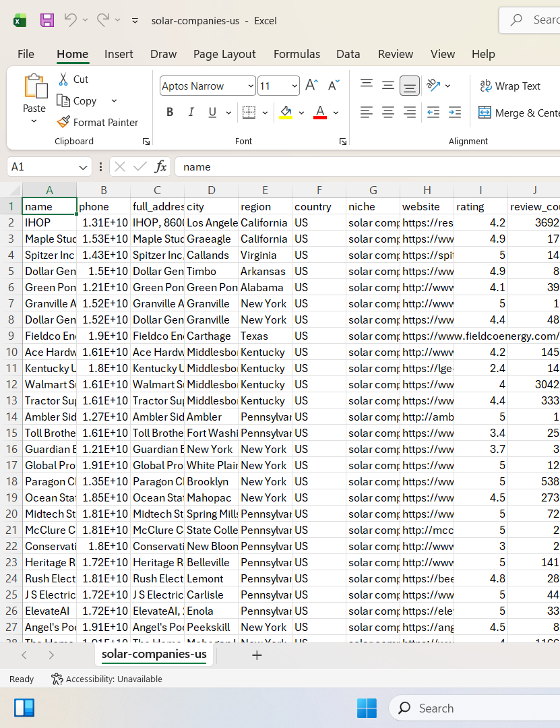The image size is (560, 728).
Task: Click Merge & Center button
Action: click(519, 113)
